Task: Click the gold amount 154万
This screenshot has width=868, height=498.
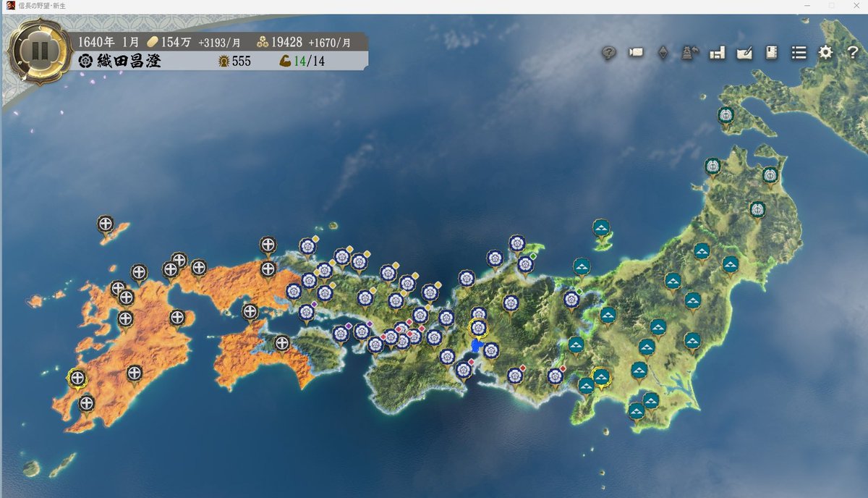Action: coord(176,42)
